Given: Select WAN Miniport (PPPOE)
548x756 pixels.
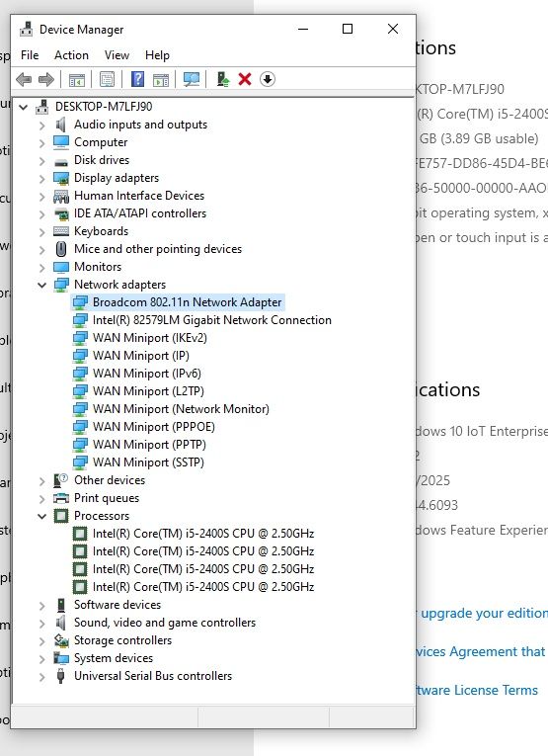Looking at the screenshot, I should point(154,427).
